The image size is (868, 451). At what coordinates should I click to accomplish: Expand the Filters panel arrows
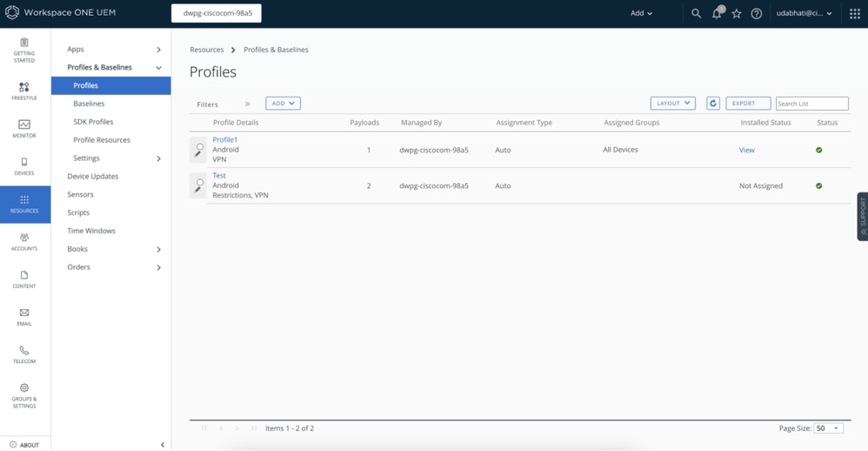tap(247, 104)
